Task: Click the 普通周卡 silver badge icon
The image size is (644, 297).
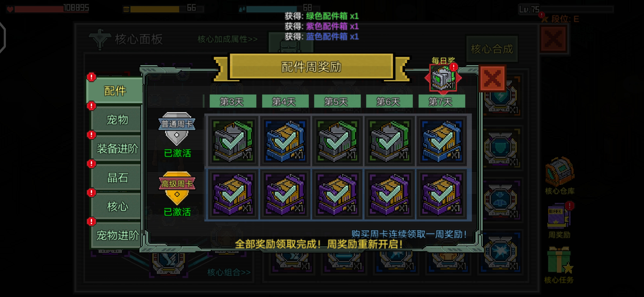Action: [177, 128]
